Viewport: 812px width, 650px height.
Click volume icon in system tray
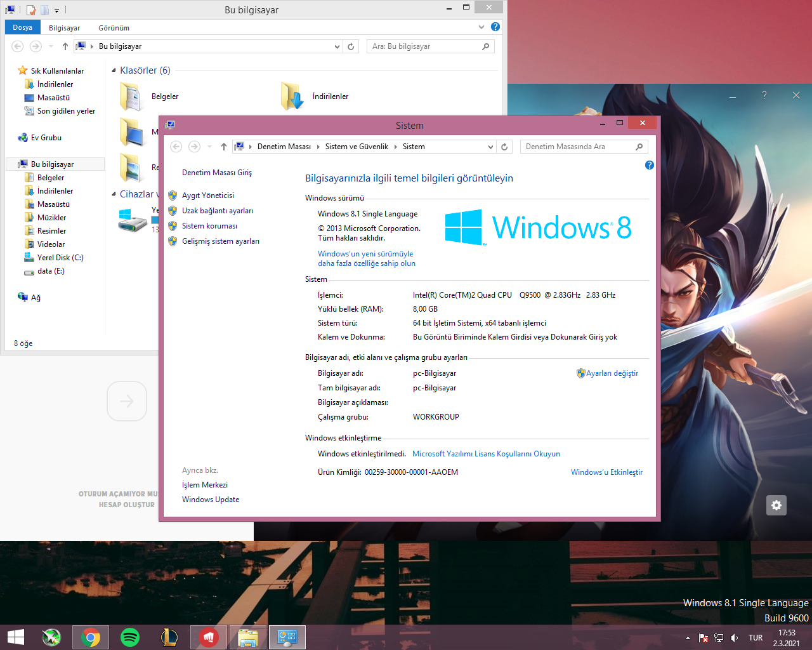coord(734,638)
